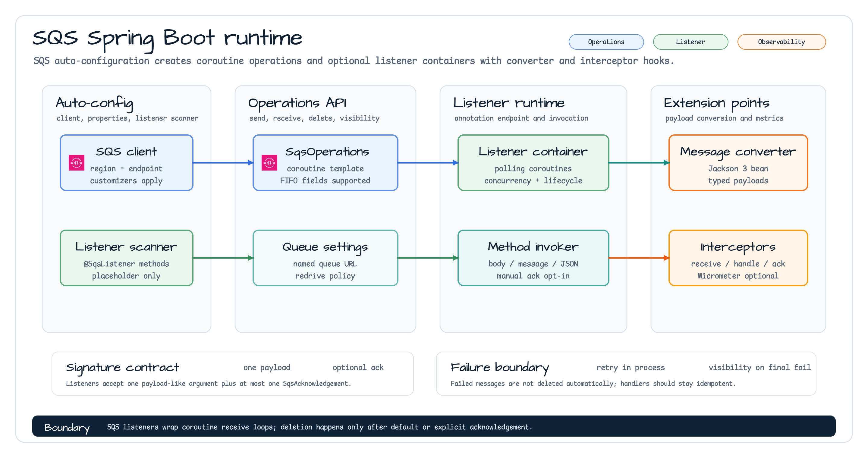Click the 'retry in process' label
868x458 pixels.
tap(631, 367)
